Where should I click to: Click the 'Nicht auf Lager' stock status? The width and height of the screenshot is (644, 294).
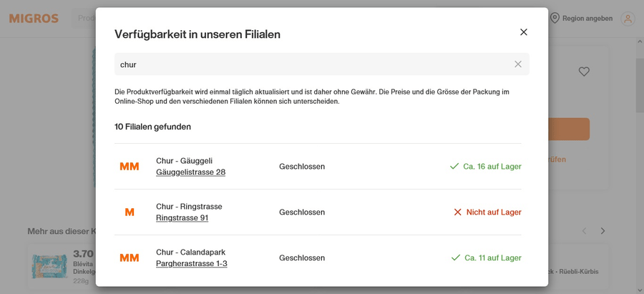487,212
